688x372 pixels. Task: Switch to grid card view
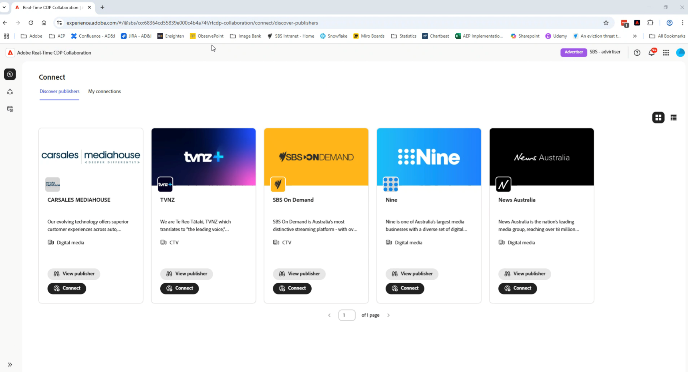(658, 118)
